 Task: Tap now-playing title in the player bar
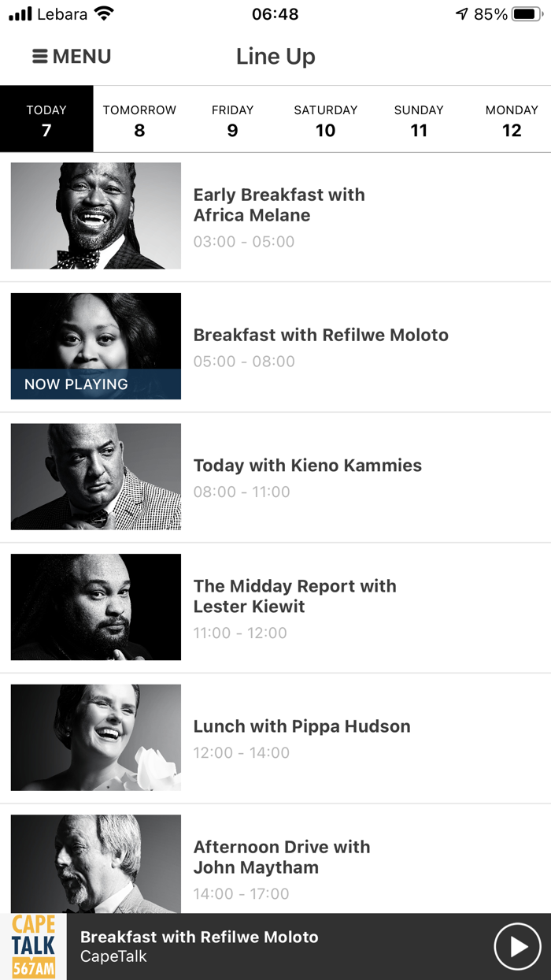click(x=199, y=937)
